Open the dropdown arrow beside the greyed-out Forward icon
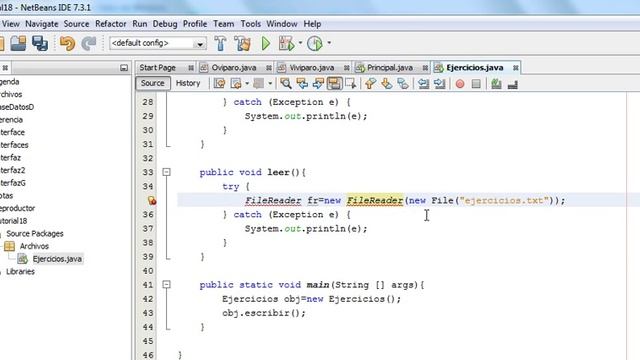The image size is (640, 360). point(270,84)
